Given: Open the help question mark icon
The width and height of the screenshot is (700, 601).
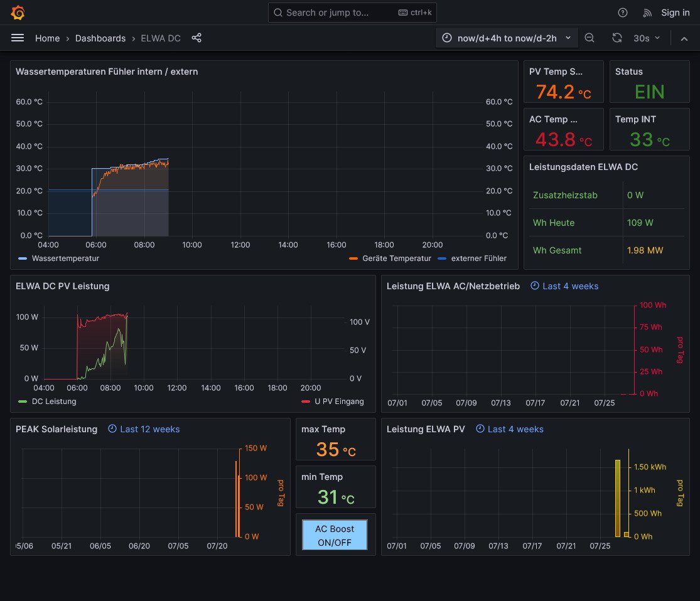Looking at the screenshot, I should point(622,13).
